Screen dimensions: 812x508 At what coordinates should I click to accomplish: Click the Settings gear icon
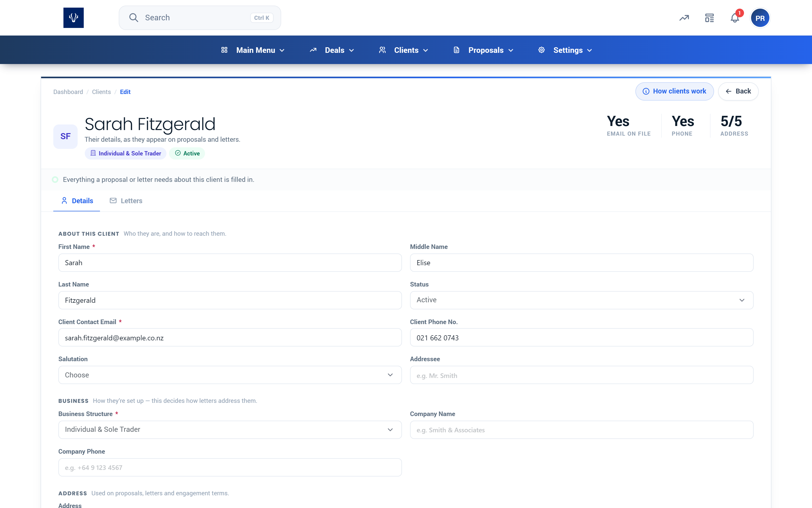541,50
